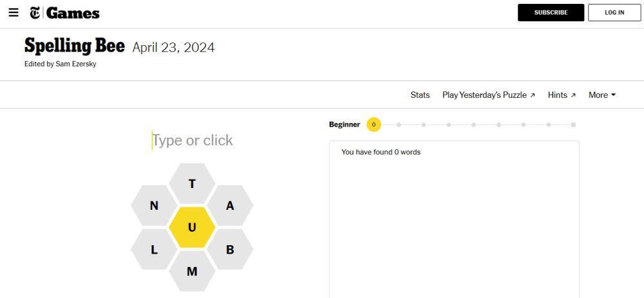The width and height of the screenshot is (644, 298).
Task: Select the T letter hexagon
Action: (192, 183)
